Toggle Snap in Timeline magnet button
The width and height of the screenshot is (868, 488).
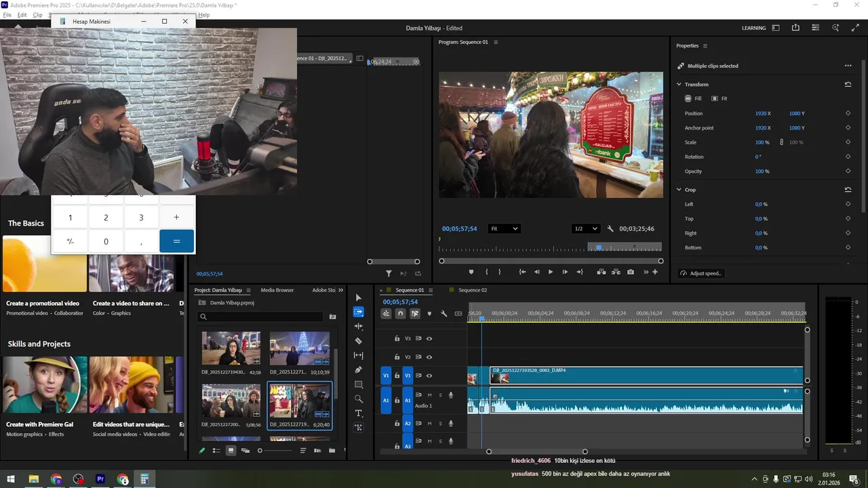tap(400, 314)
